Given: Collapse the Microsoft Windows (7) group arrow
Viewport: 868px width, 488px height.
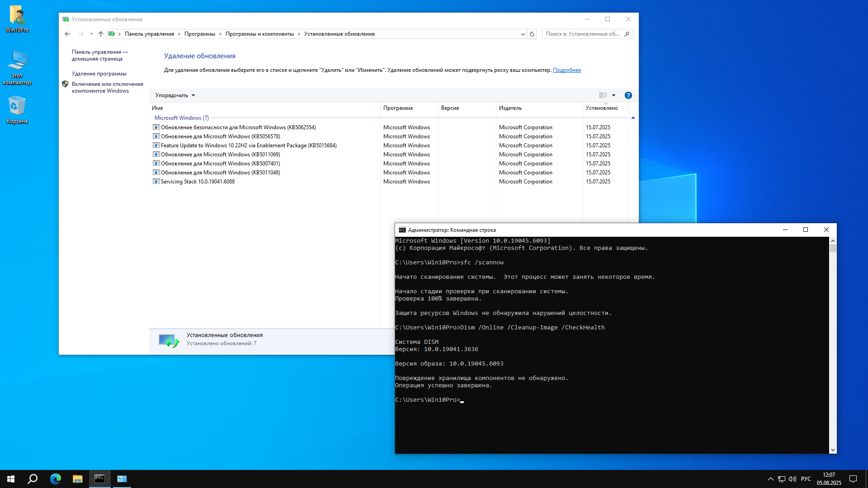Looking at the screenshot, I should click(633, 118).
